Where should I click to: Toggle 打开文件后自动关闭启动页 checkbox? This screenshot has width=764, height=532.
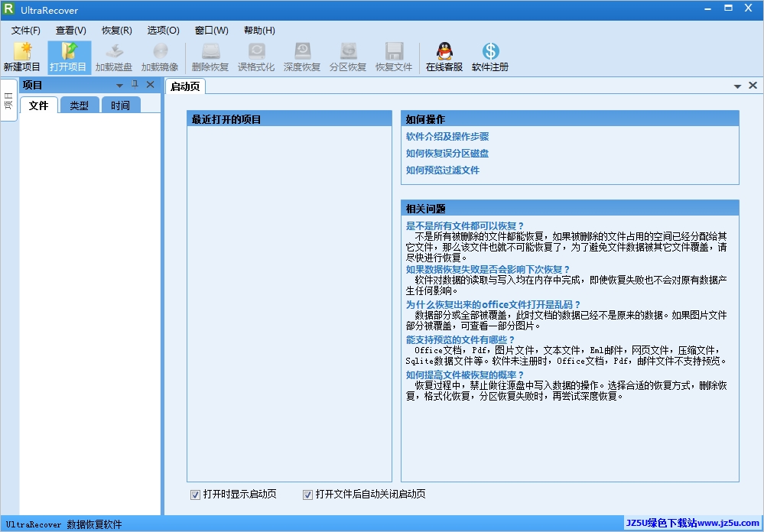307,495
